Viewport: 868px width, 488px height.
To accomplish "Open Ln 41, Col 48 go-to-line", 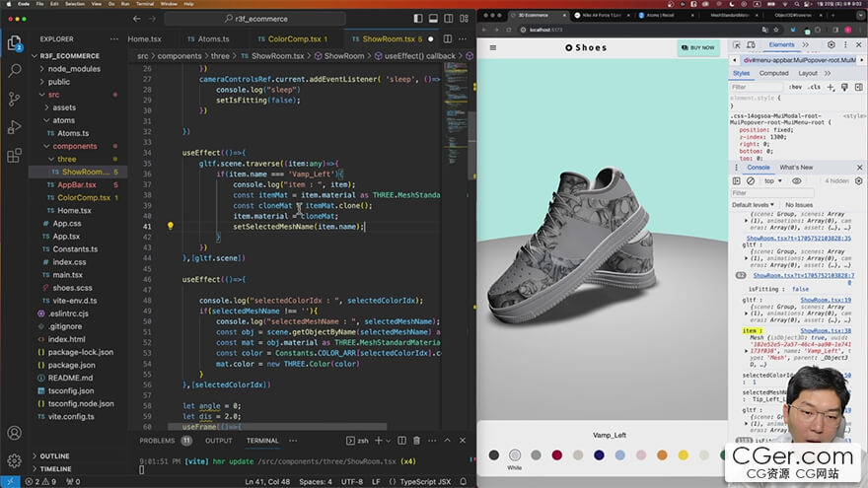I will (267, 481).
